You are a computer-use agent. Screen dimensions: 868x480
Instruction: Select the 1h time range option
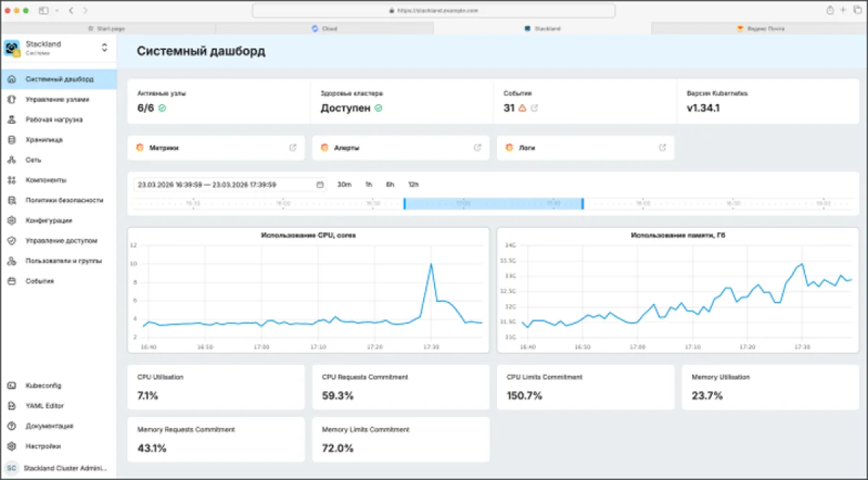click(x=369, y=185)
